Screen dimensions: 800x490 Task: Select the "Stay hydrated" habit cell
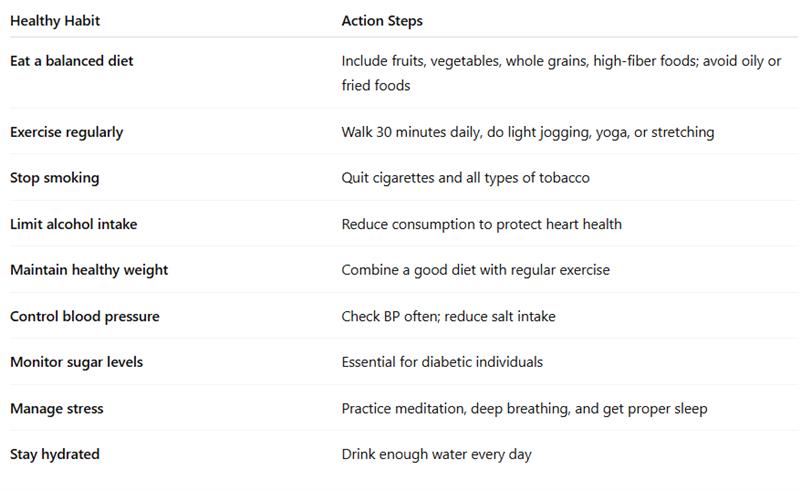[54, 454]
